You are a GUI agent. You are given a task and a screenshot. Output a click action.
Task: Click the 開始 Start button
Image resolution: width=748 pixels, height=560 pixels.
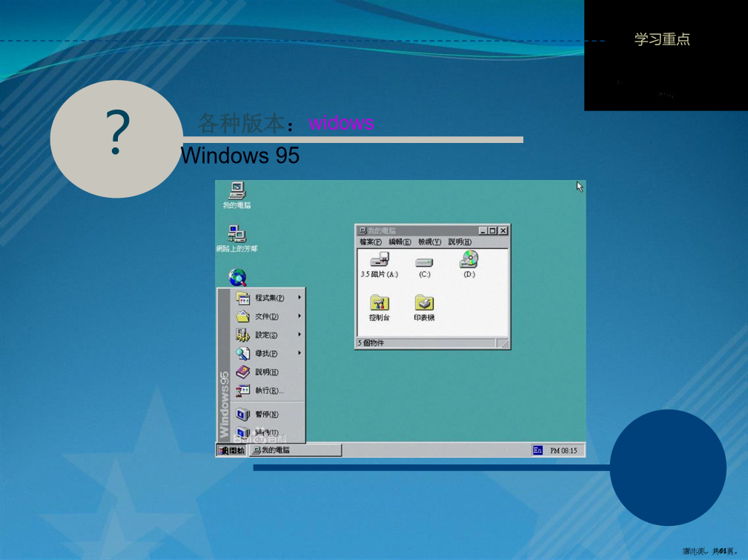[231, 450]
